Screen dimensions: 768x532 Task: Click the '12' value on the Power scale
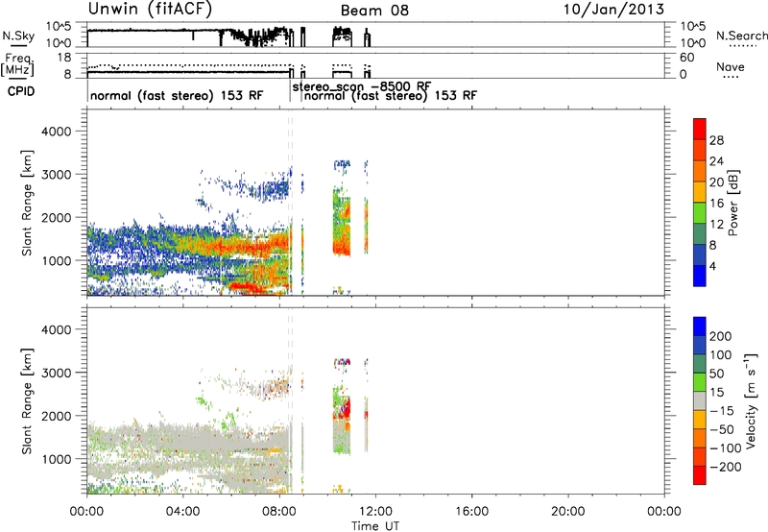pyautogui.click(x=716, y=225)
